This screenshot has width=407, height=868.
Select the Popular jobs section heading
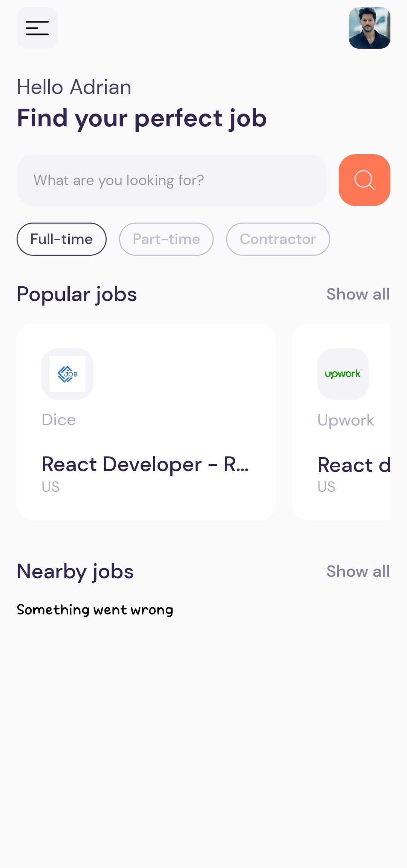tap(77, 294)
